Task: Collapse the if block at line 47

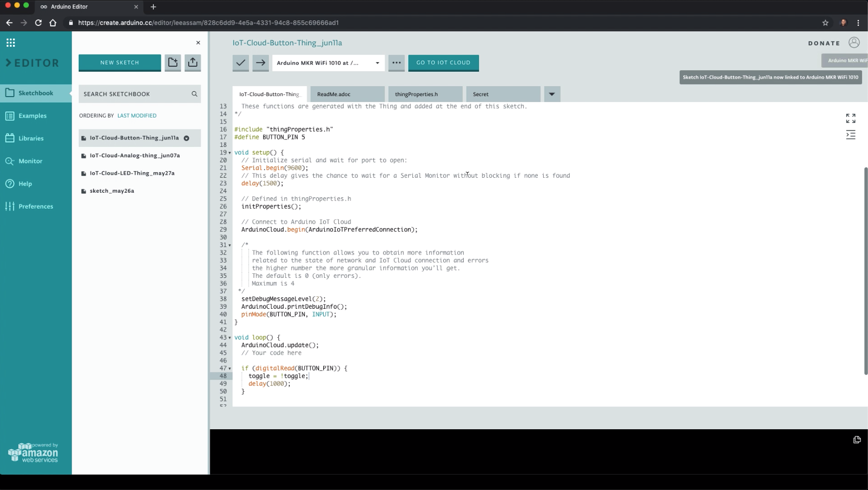Action: [x=230, y=368]
